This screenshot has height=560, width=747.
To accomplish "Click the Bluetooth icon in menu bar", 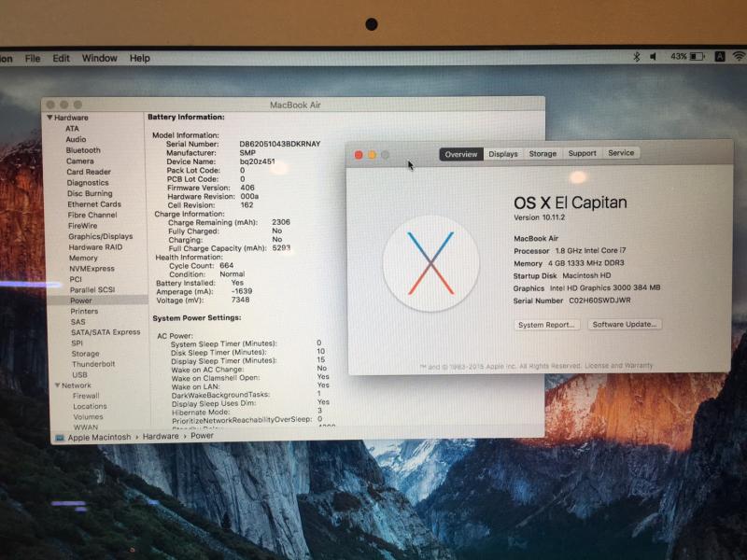I will [637, 57].
